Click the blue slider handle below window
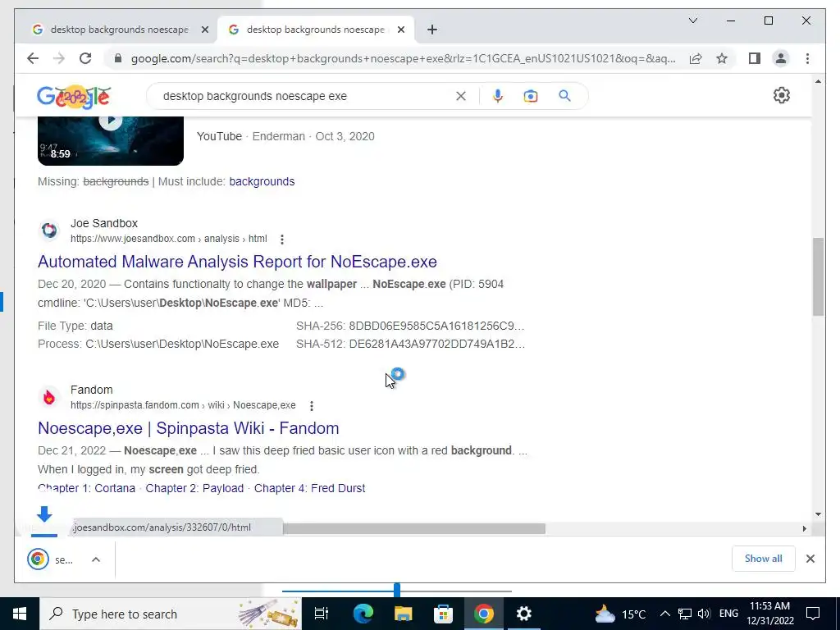Screen dimensions: 840x630 coord(396,591)
